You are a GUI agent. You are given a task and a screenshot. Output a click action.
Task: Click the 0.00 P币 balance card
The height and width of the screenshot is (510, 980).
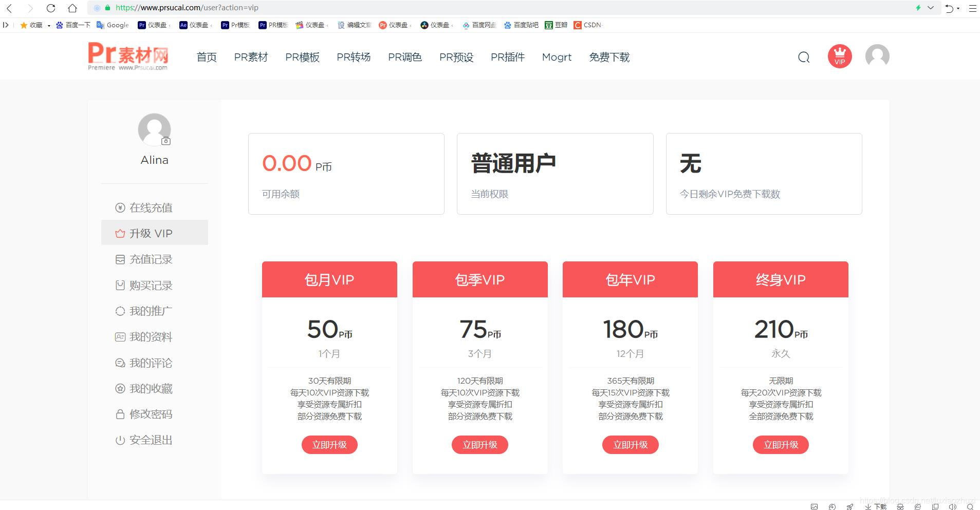[x=346, y=174]
